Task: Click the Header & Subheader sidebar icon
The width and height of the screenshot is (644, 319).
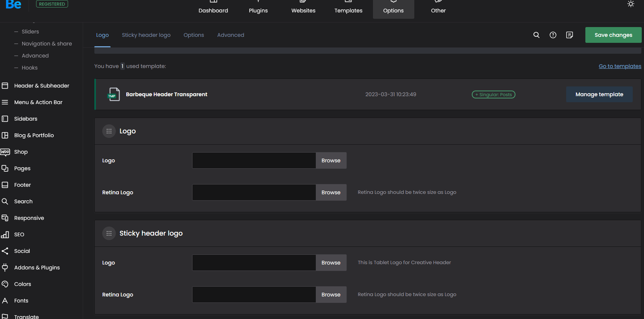Action: click(5, 86)
